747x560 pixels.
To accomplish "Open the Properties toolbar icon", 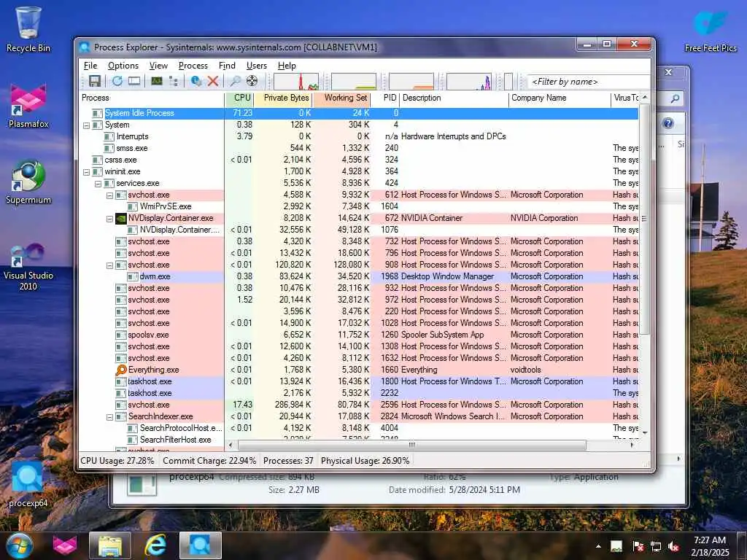I will tap(196, 81).
